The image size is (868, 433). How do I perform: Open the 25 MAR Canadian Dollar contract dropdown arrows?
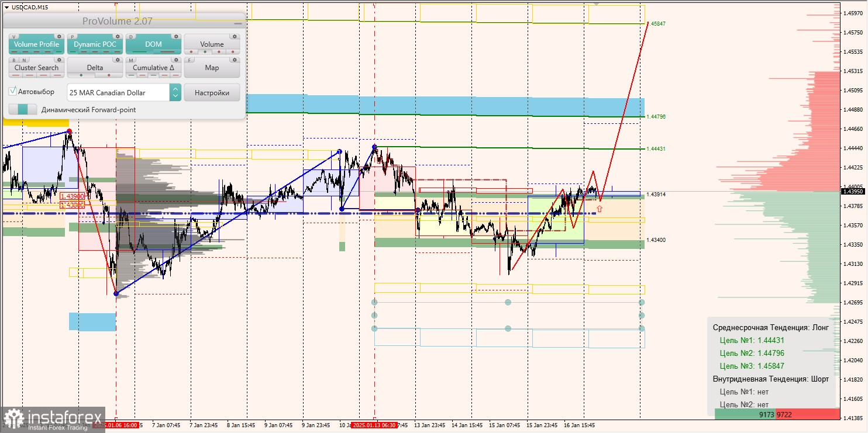(175, 92)
